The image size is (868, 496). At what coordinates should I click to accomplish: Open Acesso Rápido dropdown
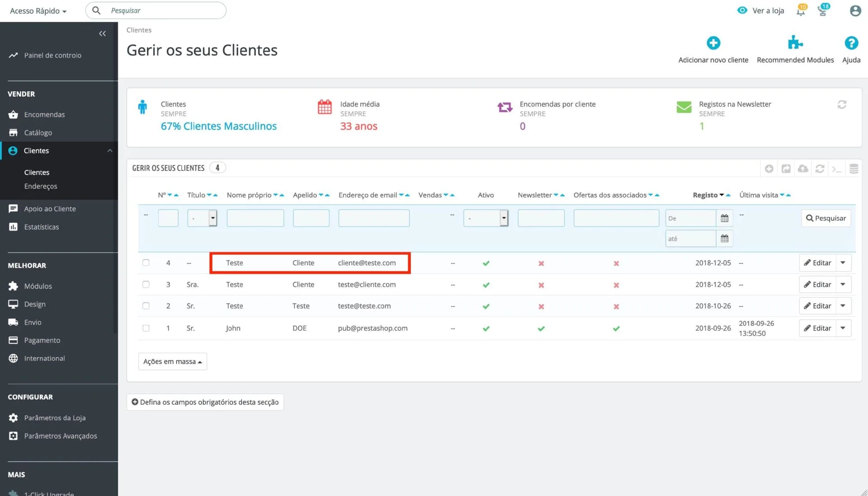coord(38,11)
